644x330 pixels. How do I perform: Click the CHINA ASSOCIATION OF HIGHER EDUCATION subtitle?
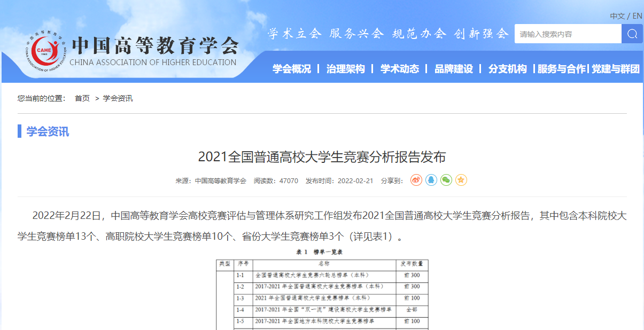(153, 62)
